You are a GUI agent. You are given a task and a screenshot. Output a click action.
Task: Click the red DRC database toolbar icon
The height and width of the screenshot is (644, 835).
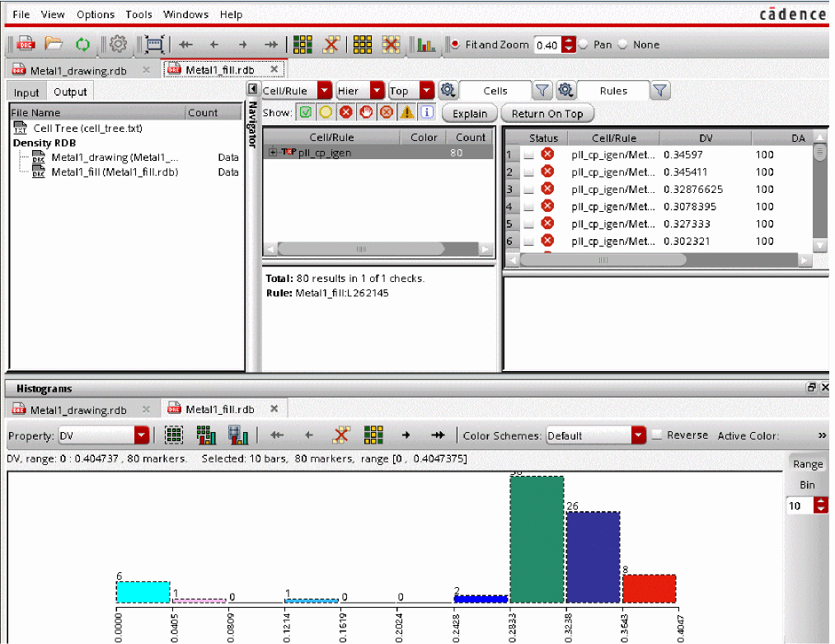tap(26, 45)
